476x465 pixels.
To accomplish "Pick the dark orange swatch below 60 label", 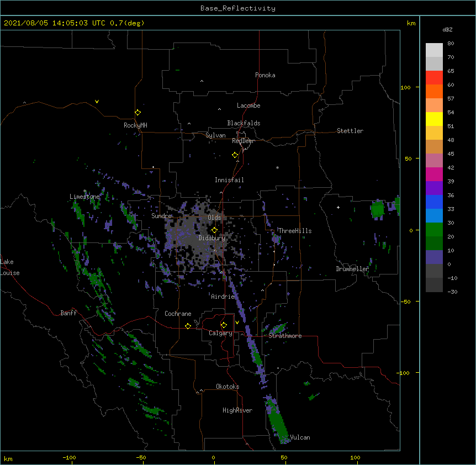I will click(x=434, y=91).
